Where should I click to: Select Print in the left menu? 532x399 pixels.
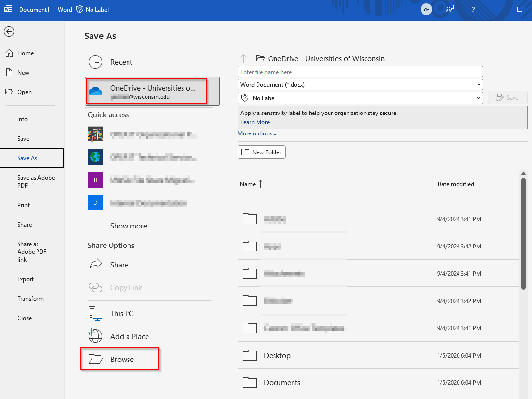24,205
